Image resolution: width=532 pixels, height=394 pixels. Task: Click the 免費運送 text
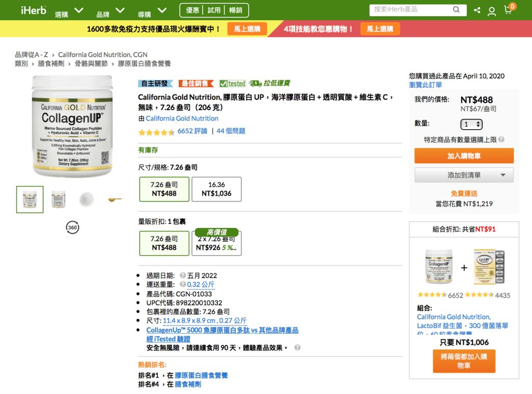[464, 193]
